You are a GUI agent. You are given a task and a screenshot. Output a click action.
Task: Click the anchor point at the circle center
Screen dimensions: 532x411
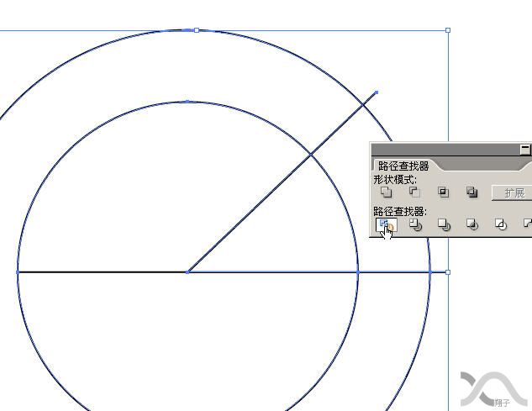(187, 271)
